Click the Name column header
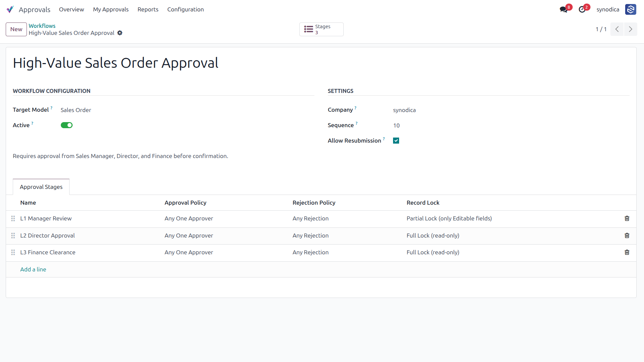This screenshot has width=644, height=362. (x=28, y=203)
